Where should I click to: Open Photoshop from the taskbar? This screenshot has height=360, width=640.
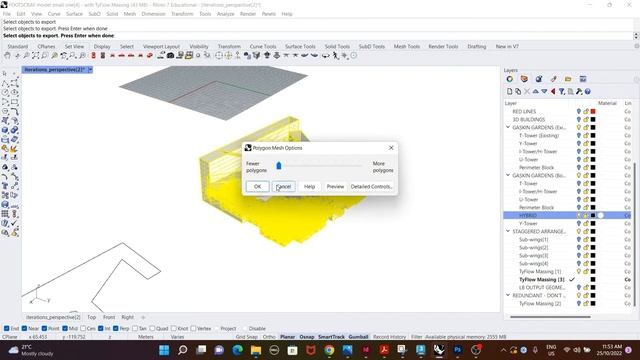(x=458, y=350)
